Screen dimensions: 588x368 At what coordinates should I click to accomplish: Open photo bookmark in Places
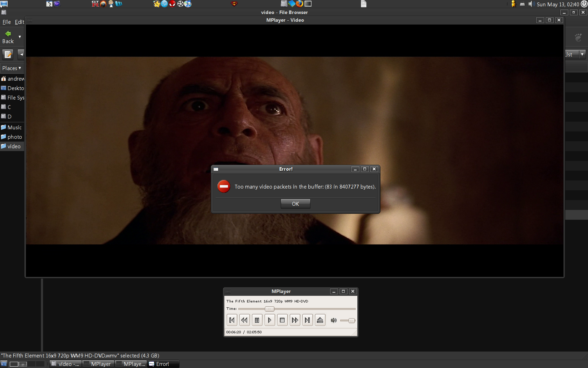[x=12, y=137]
